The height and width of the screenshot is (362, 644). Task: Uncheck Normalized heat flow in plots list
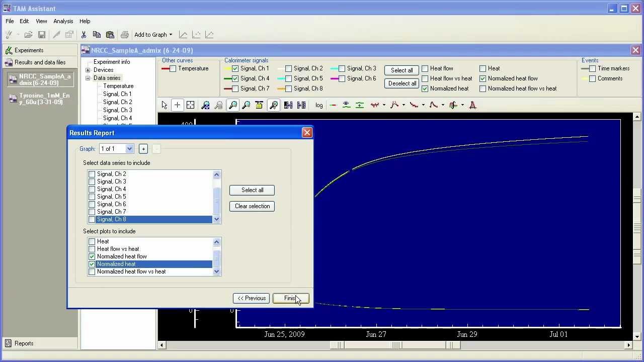tap(92, 256)
